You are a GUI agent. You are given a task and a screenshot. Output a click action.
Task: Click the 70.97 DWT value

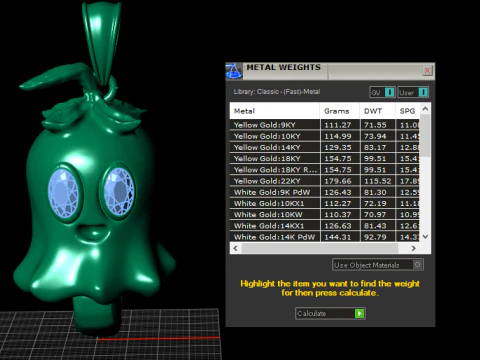[375, 215]
